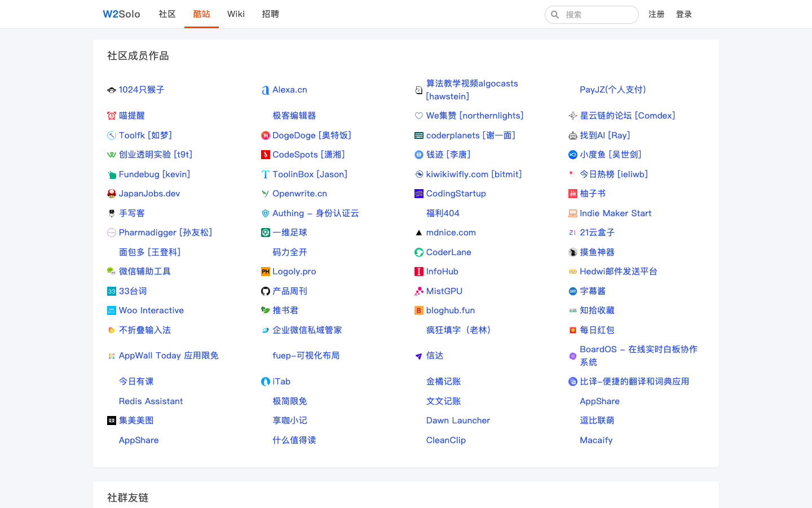The height and width of the screenshot is (508, 812).
Task: Click the paper plane icon beside 信达
Action: tap(418, 356)
